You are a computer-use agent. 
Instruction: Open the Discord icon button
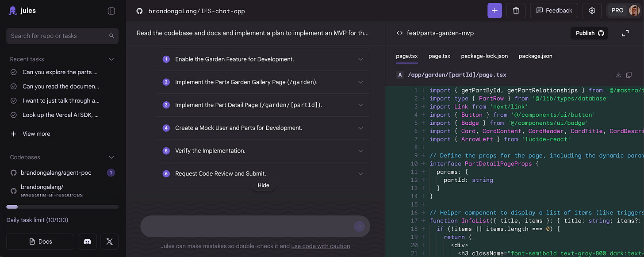(x=87, y=242)
